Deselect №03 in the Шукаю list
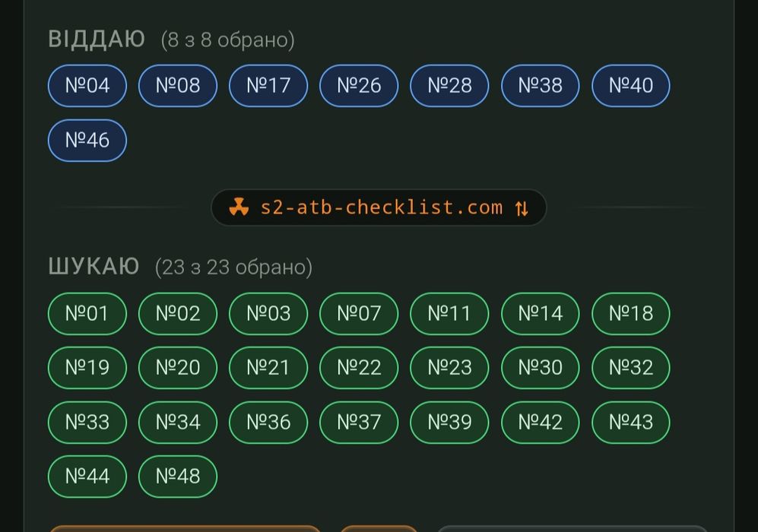 [x=268, y=314]
